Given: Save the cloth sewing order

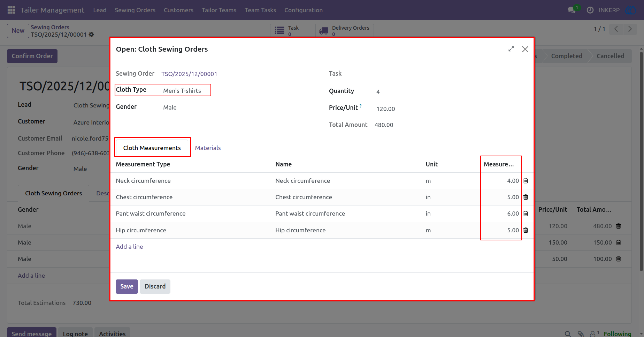Looking at the screenshot, I should click(127, 286).
